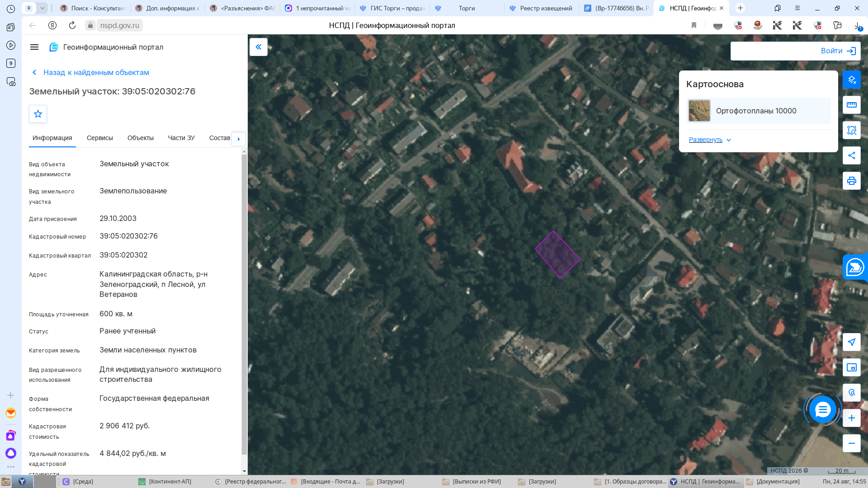Open the blue assistant chat widget
868x488 pixels.
855,267
